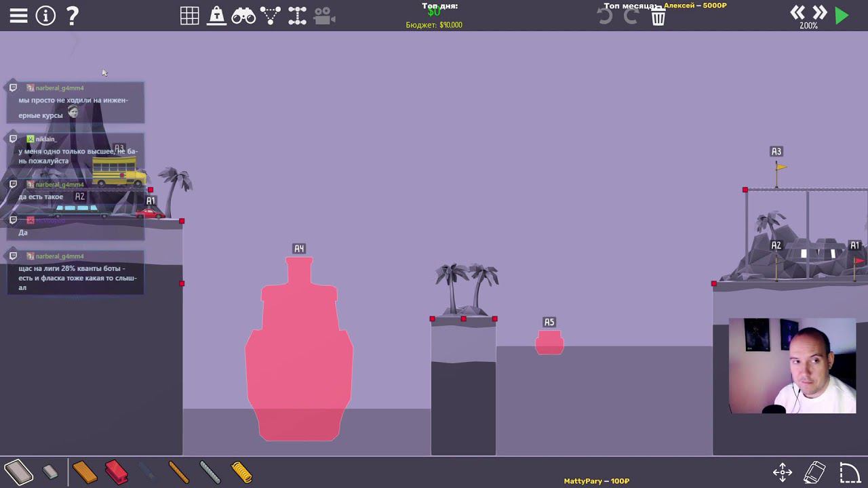Click the streamer webcam overlay
This screenshot has height=488, width=868.
(792, 366)
